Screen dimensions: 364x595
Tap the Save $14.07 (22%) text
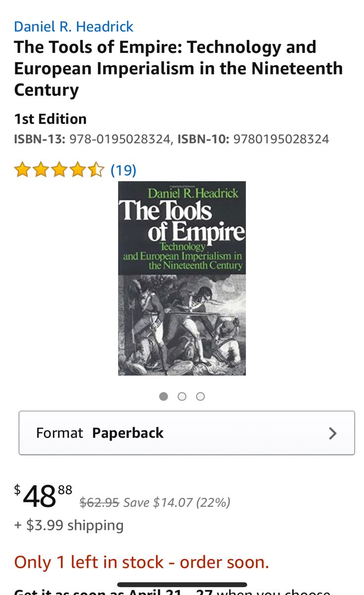(177, 503)
